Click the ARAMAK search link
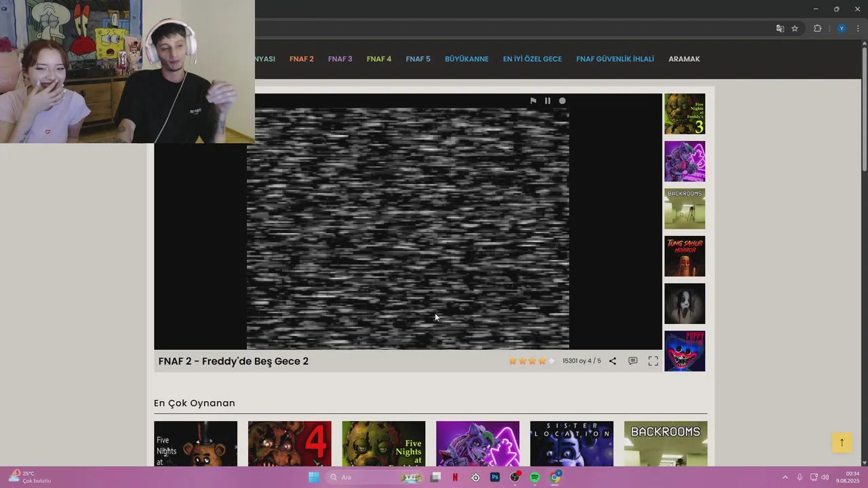 point(684,59)
